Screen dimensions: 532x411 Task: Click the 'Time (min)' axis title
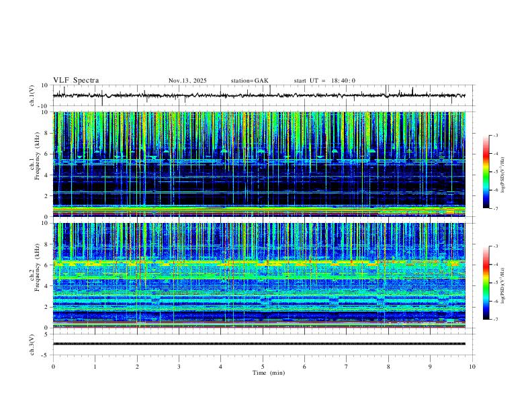point(269,373)
